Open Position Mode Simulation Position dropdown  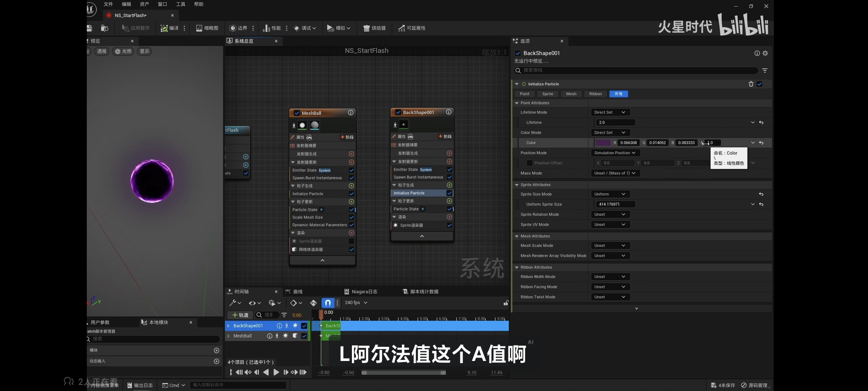[614, 153]
